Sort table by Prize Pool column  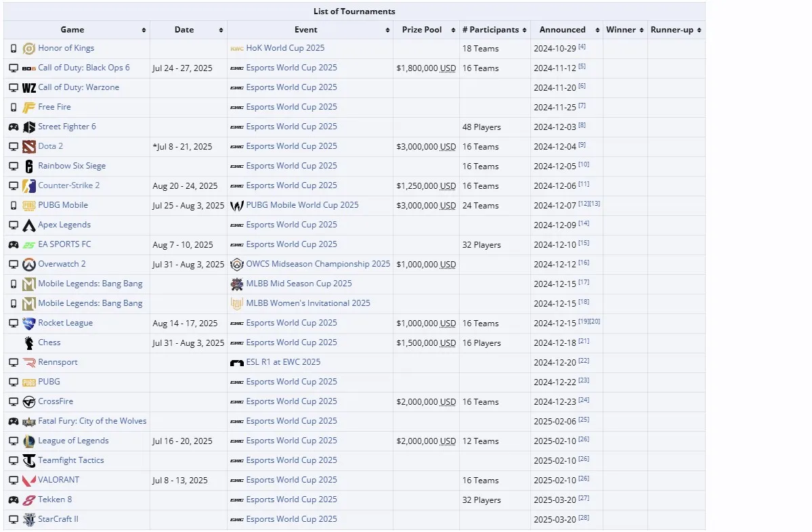pyautogui.click(x=453, y=30)
